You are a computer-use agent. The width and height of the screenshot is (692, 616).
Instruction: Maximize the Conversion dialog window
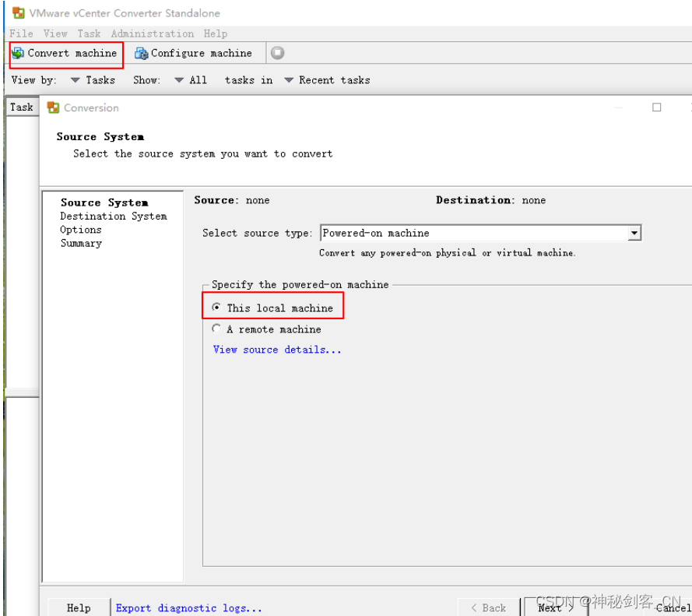pos(657,107)
